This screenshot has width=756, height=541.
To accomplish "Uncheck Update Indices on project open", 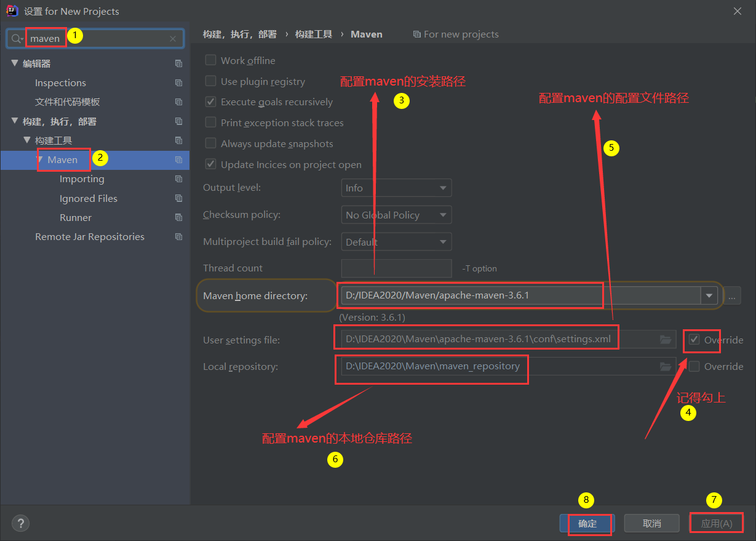I will [x=210, y=164].
